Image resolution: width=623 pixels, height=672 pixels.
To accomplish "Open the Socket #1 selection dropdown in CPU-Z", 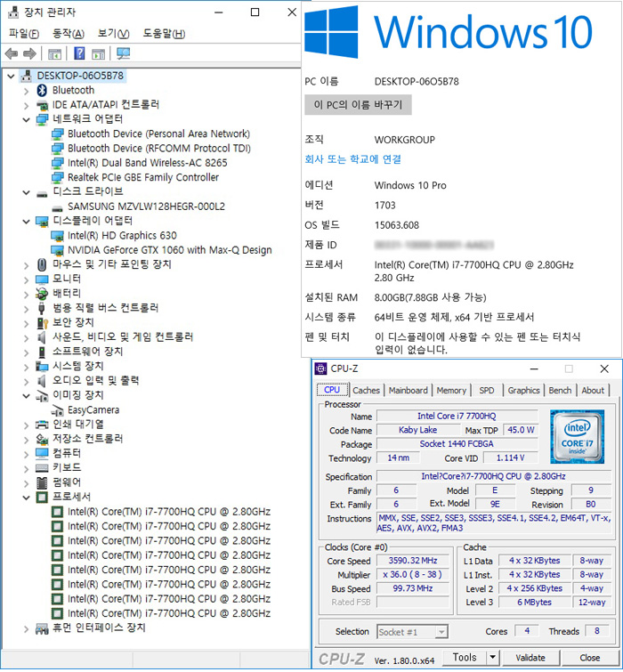I will click(x=441, y=632).
